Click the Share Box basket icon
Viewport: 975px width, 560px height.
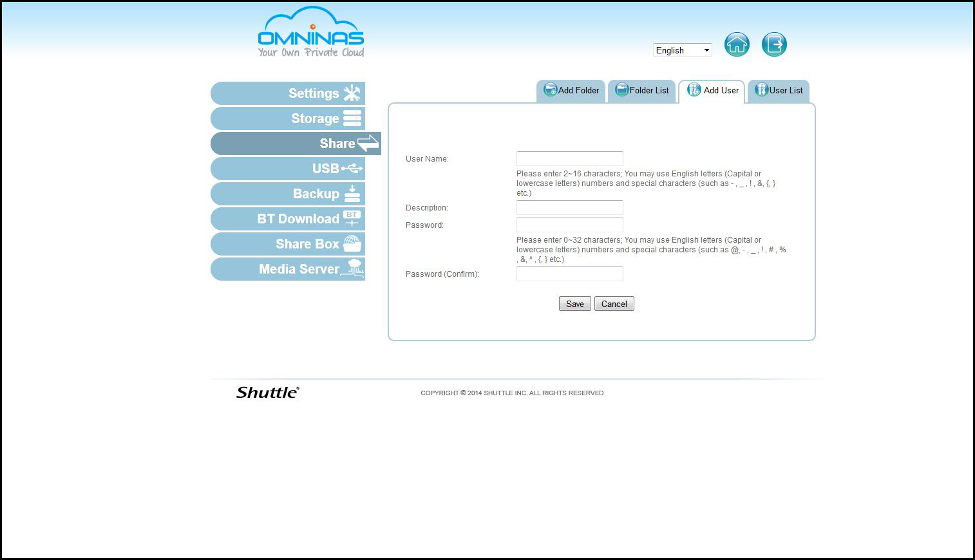pos(352,243)
